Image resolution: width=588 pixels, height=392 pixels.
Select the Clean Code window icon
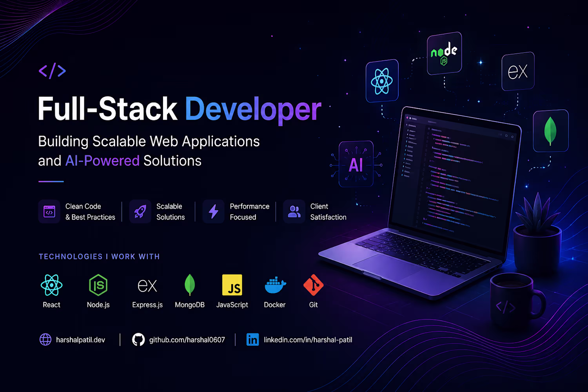tap(49, 212)
